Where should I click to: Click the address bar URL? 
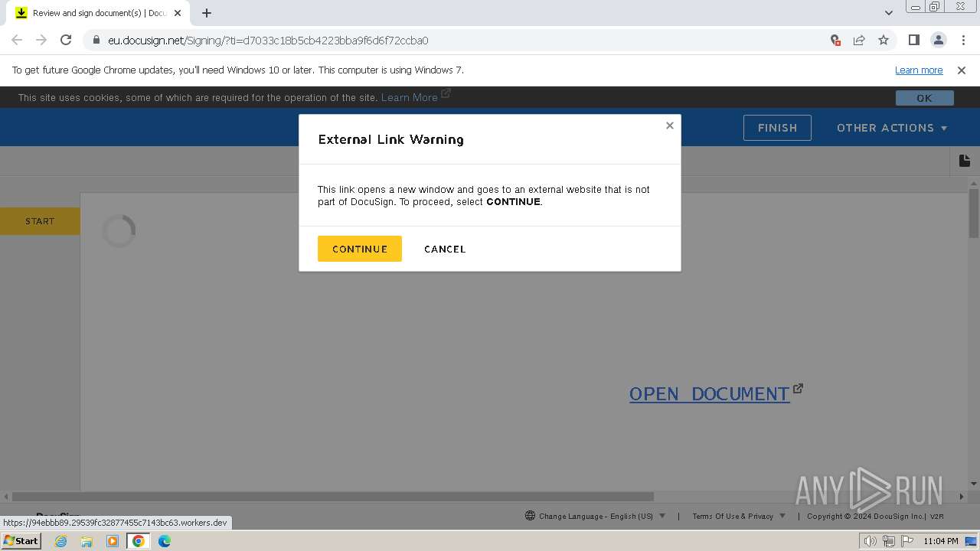pyautogui.click(x=268, y=41)
